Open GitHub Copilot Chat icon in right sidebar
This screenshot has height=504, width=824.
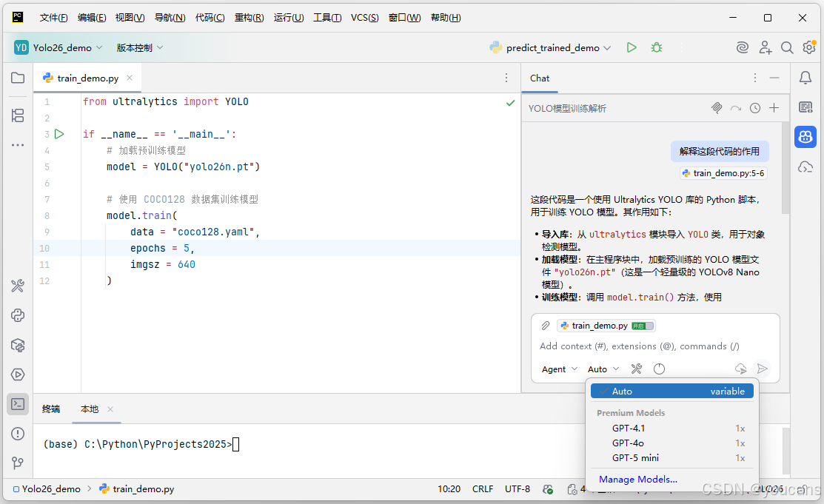805,137
